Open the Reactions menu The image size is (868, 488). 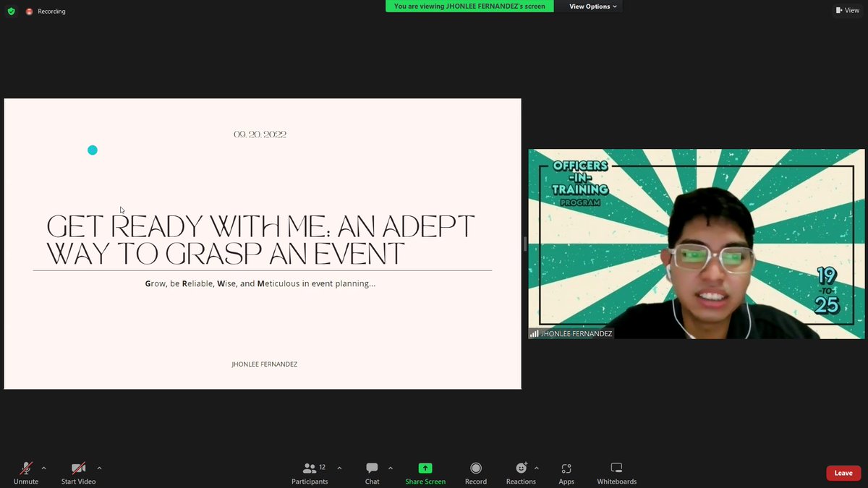point(521,473)
